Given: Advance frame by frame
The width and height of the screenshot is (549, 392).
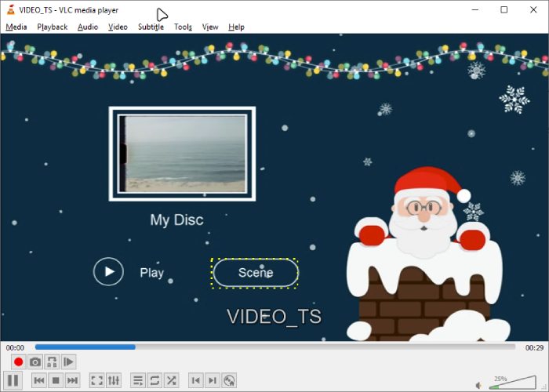Looking at the screenshot, I should (x=69, y=361).
